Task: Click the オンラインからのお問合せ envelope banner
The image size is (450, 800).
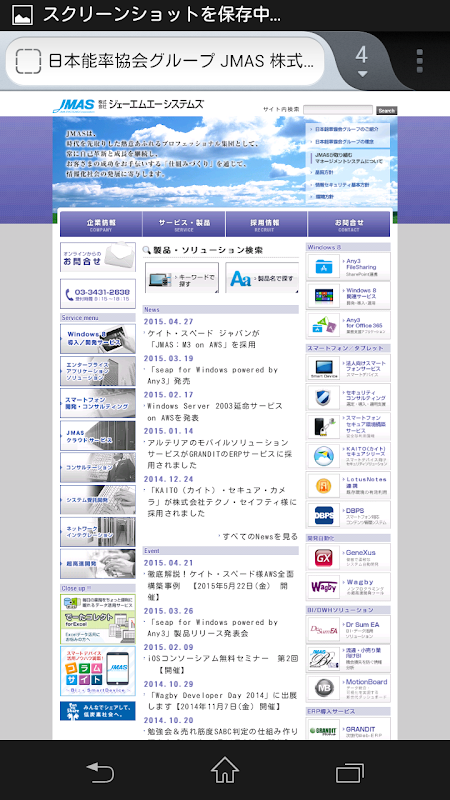Action: 98,257
